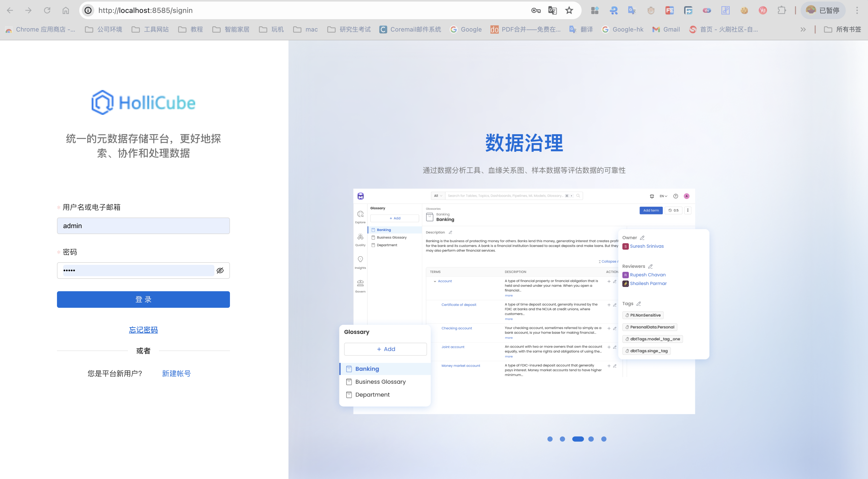Screen dimensions: 868x479
Task: Click the password key icon in address bar
Action: click(536, 10)
